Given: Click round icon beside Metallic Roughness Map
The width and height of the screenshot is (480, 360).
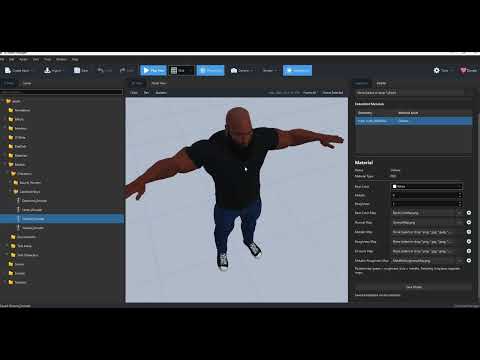Looking at the screenshot, I should (469, 261).
